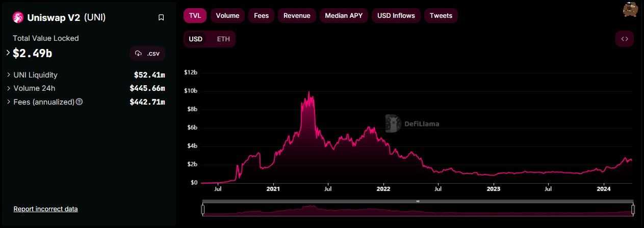The image size is (644, 228).
Task: Click the 2021 x-axis label
Action: point(273,189)
